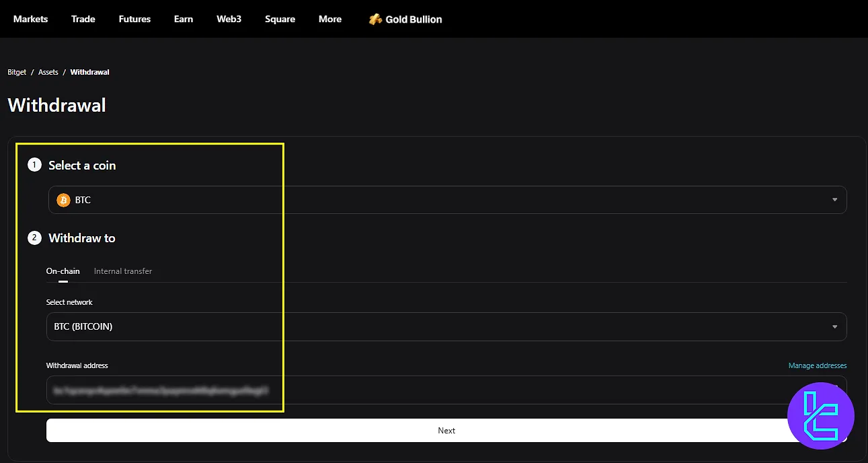Open the More menu
Viewport: 868px width, 463px height.
[x=330, y=19]
